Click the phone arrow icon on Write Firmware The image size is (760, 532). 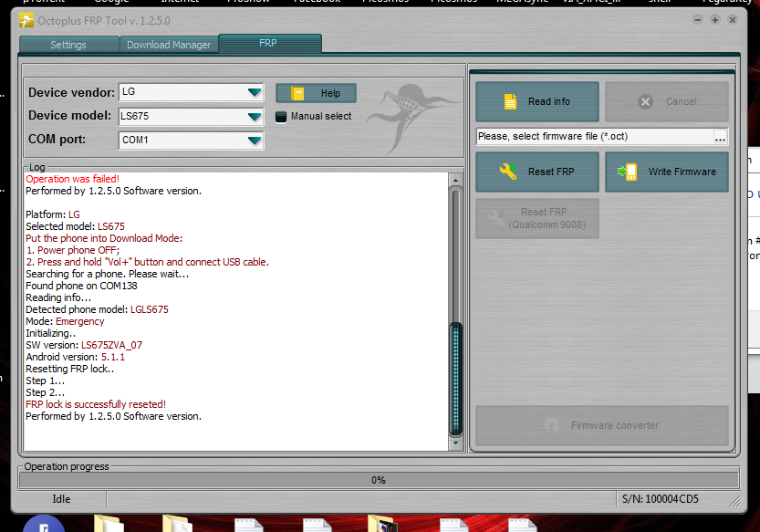point(627,172)
